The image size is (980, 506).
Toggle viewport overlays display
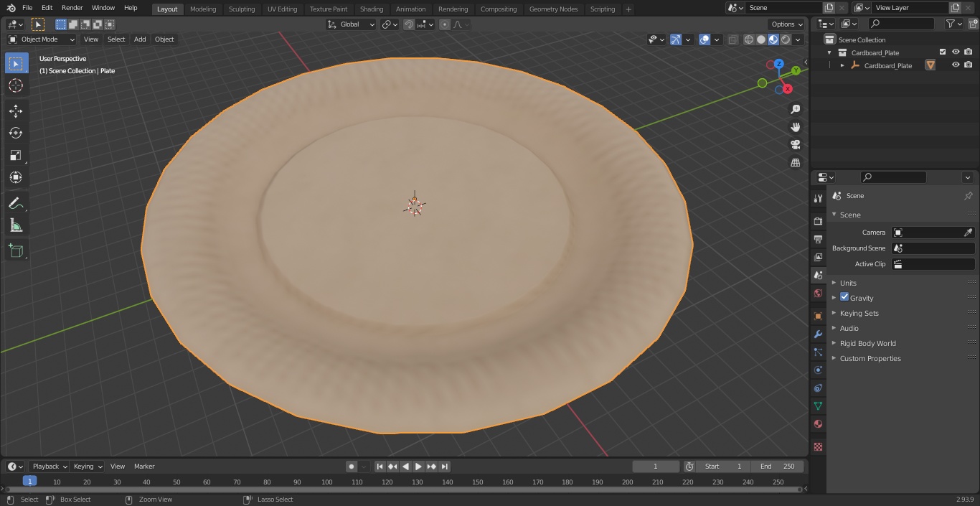pos(705,39)
